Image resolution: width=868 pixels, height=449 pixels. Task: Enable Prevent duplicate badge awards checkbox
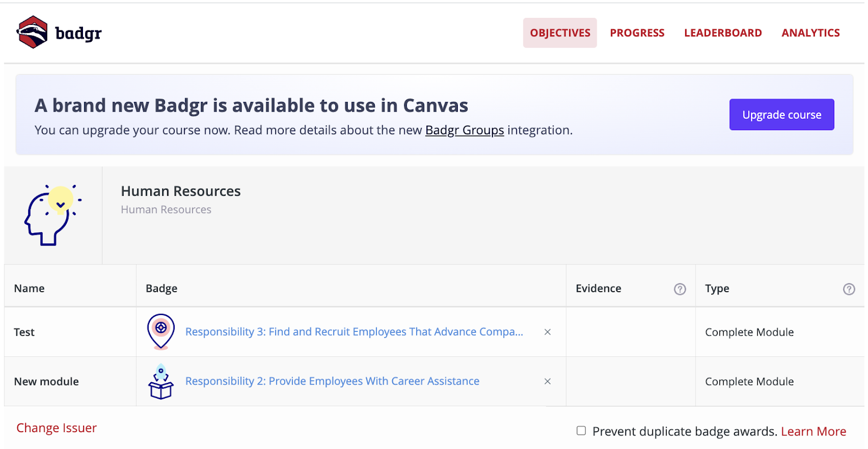click(x=581, y=431)
